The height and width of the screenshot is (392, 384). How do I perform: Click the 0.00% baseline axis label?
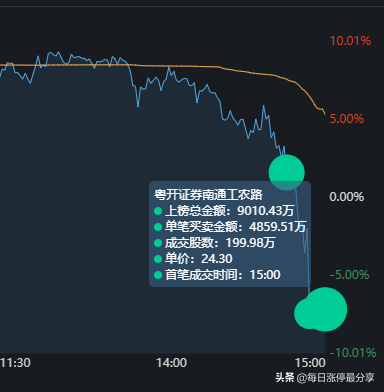coord(347,197)
